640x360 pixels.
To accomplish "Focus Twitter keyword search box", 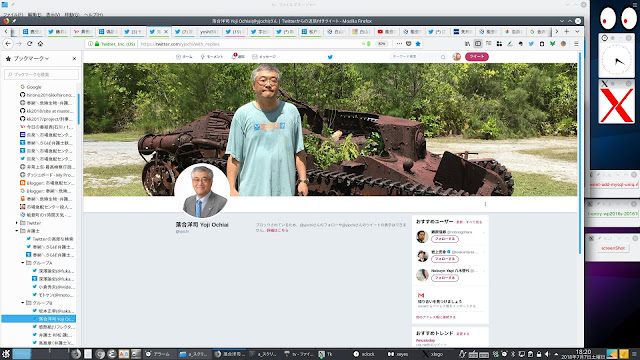I will pos(418,57).
